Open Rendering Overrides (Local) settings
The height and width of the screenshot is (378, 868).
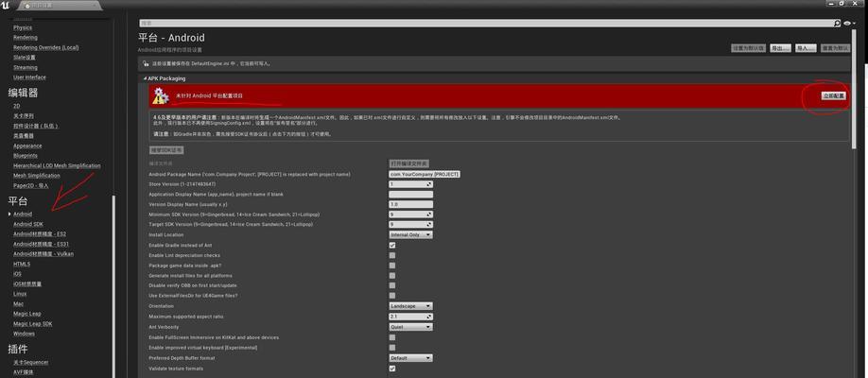46,47
